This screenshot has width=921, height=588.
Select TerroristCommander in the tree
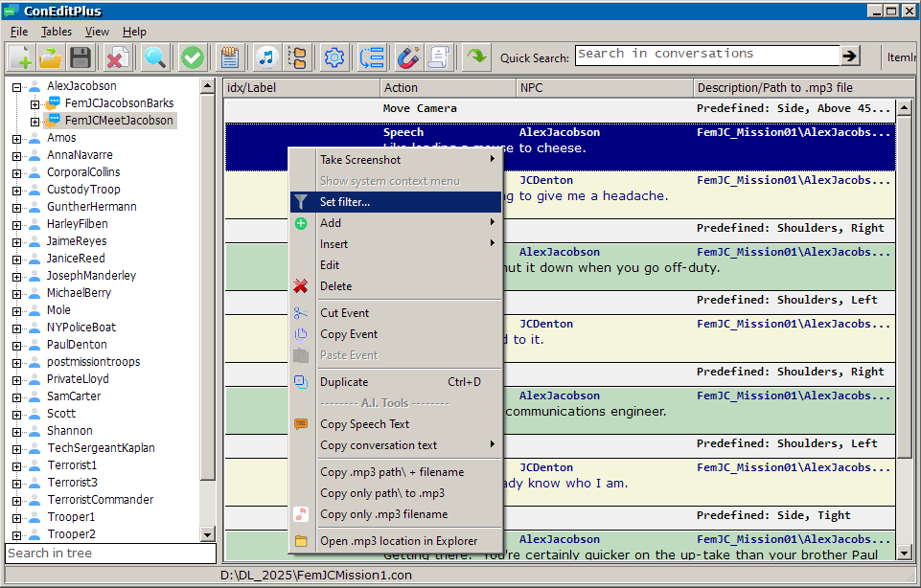click(100, 500)
